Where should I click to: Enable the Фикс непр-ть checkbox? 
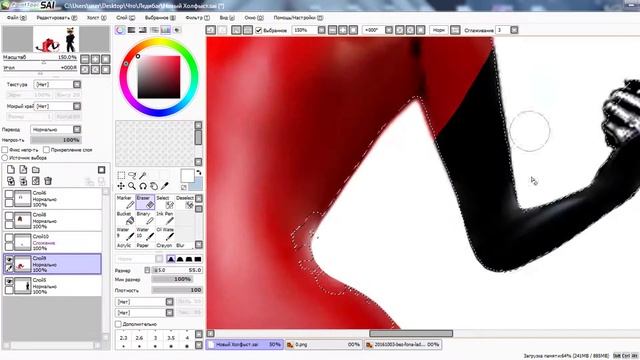(5, 150)
